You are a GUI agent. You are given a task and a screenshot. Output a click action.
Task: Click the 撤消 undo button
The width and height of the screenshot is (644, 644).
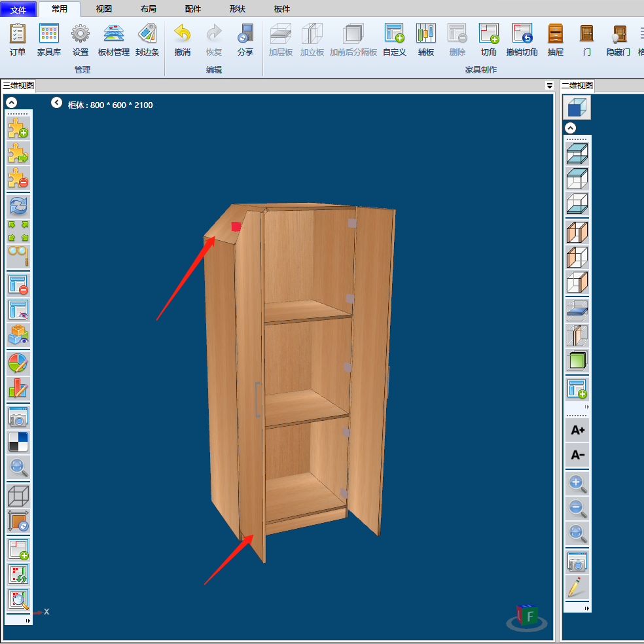pyautogui.click(x=183, y=39)
